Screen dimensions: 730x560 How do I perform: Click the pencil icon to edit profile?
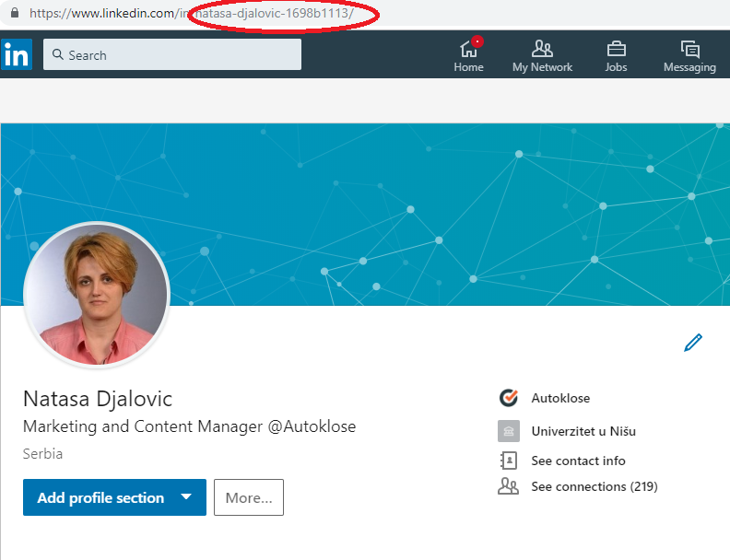click(693, 343)
